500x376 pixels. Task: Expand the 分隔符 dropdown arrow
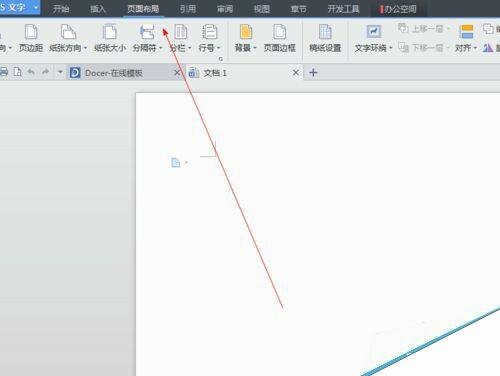click(x=161, y=48)
